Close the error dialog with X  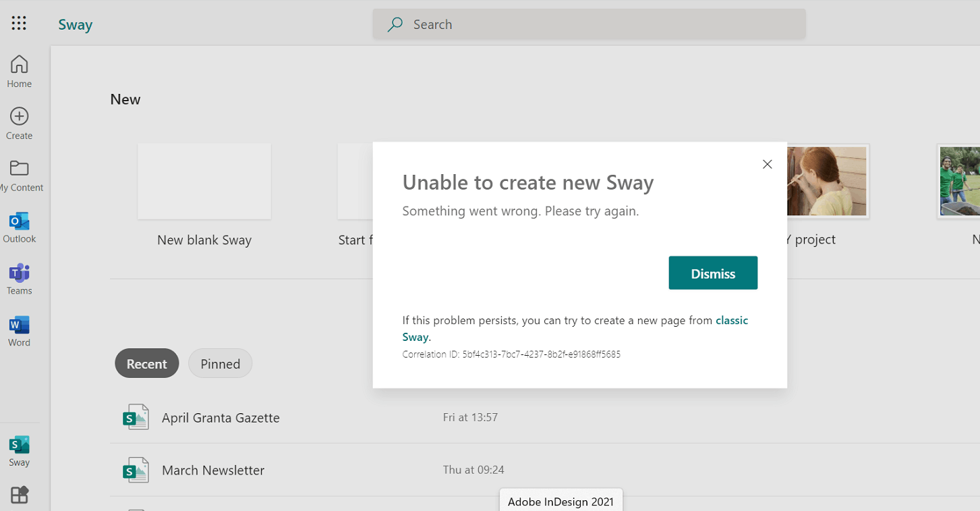767,164
